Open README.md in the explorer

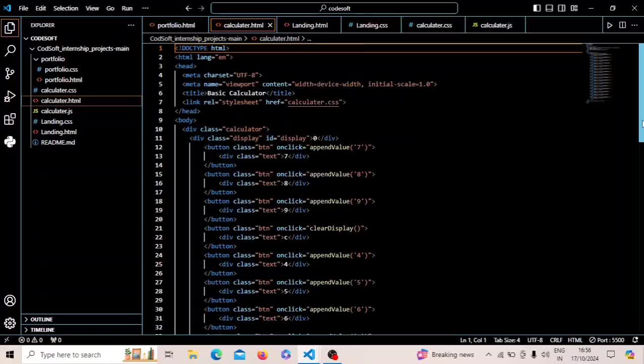(x=81, y=142)
